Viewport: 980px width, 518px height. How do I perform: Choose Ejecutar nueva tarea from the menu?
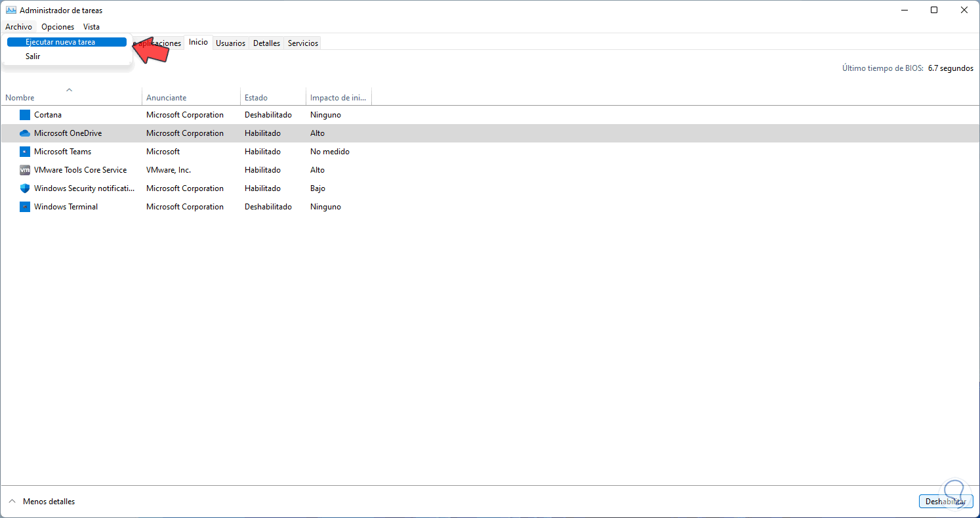(x=66, y=42)
